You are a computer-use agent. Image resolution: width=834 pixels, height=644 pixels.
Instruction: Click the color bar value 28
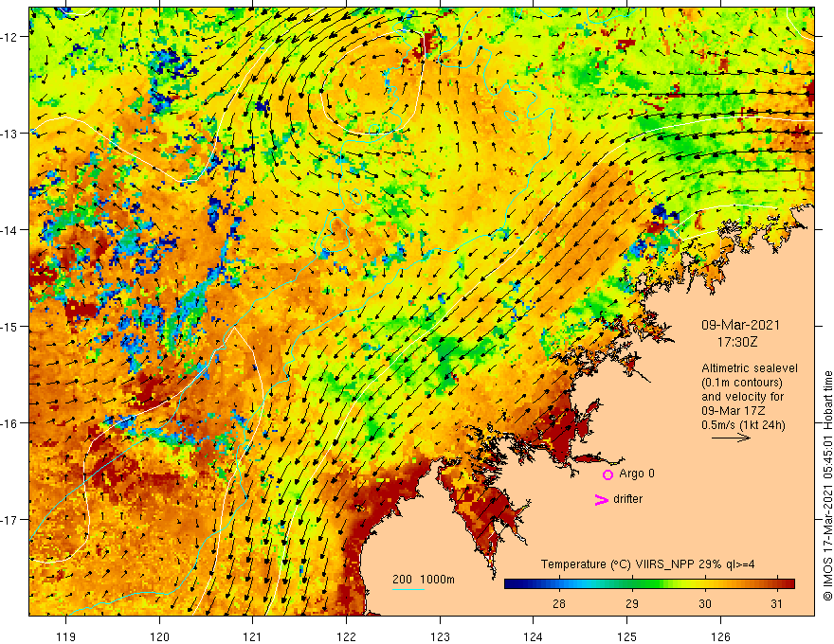tap(558, 603)
